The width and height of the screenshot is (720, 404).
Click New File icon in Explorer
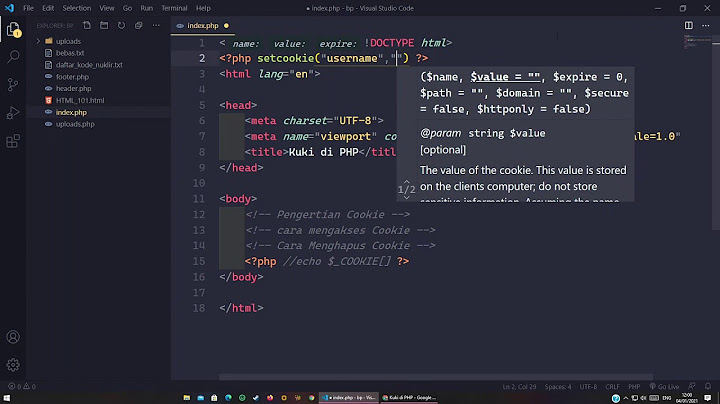point(87,26)
